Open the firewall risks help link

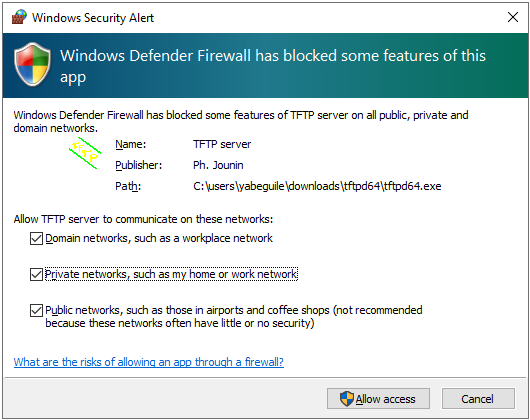pos(149,362)
